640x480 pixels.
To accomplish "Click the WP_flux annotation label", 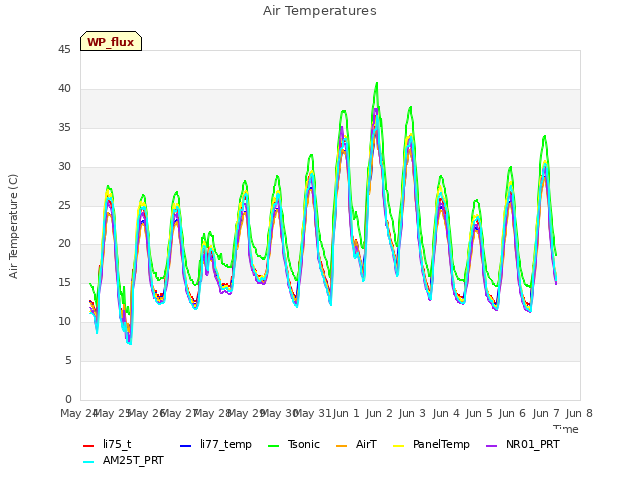I will (x=111, y=41).
